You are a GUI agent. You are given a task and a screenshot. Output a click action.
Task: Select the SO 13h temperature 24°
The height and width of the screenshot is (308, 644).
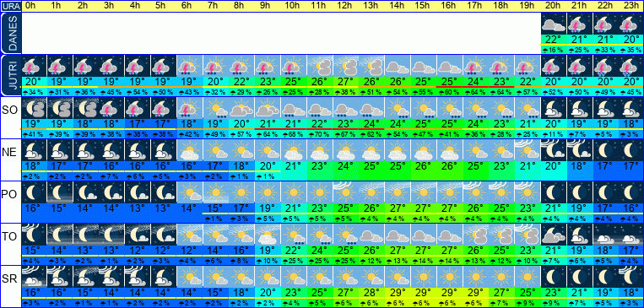[x=371, y=123]
